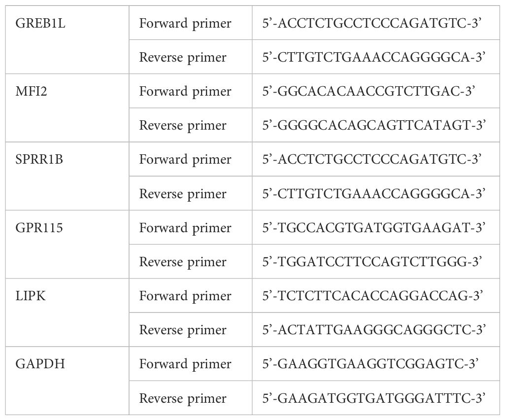Click sequence 5'-TGCCACGTGATGGTGAAGAT-3'
The height and width of the screenshot is (420, 505).
click(x=374, y=228)
